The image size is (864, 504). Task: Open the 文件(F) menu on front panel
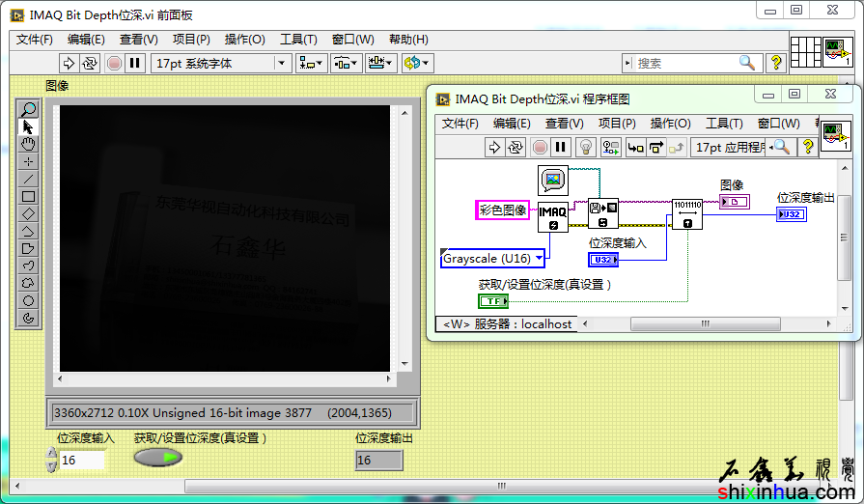point(35,40)
